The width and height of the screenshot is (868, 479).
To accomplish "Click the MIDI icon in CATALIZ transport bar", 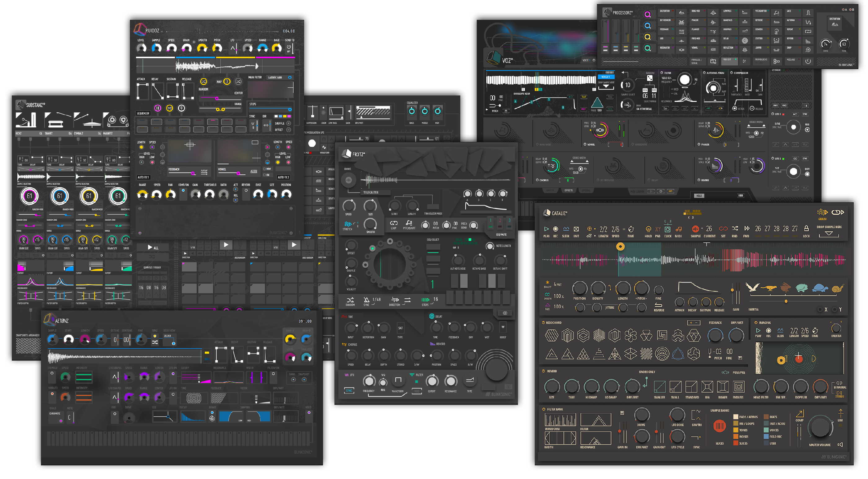I will tap(679, 229).
